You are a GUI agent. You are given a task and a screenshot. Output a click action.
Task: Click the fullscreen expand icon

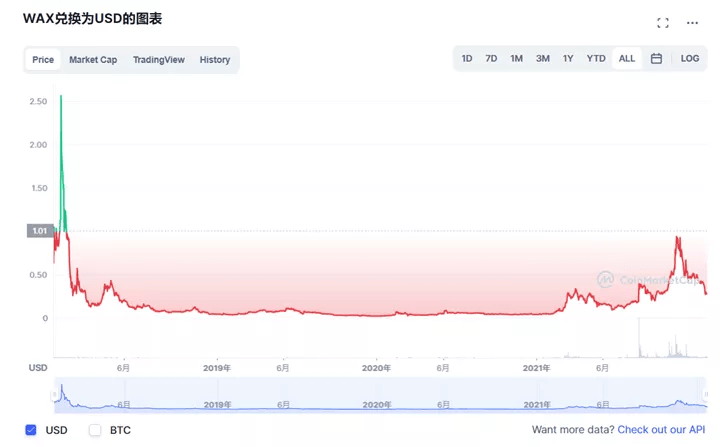point(662,23)
